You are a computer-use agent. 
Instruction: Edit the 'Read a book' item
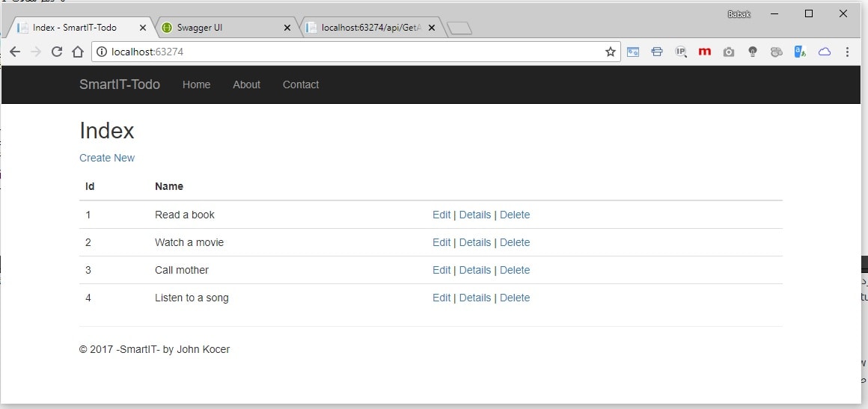(x=441, y=215)
